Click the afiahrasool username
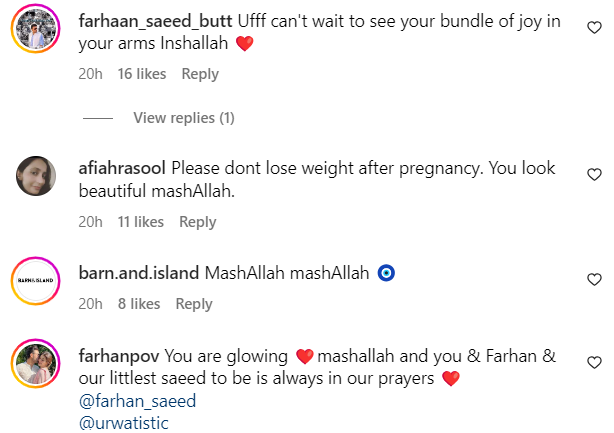The height and width of the screenshot is (433, 614). coord(122,169)
